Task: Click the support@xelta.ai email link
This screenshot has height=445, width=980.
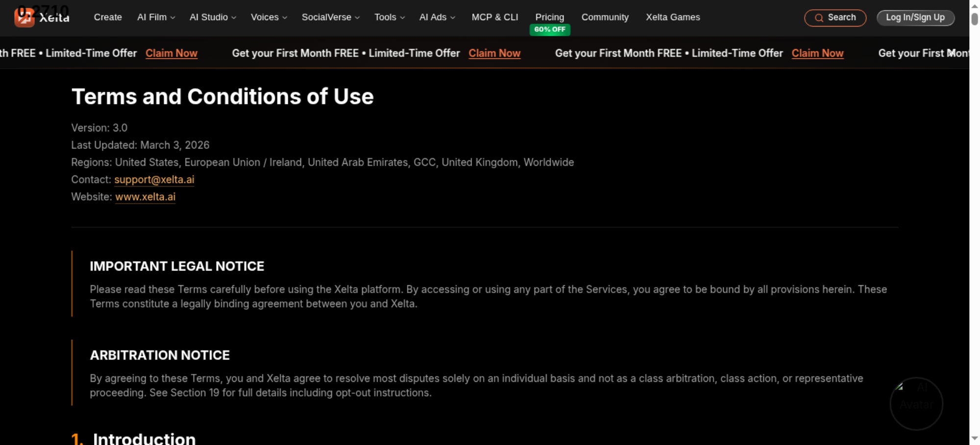Action: click(154, 179)
